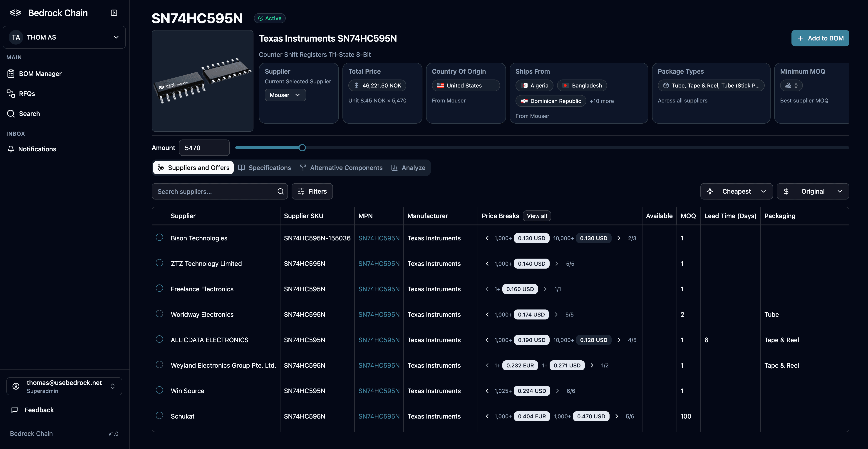Viewport: 868px width, 449px height.
Task: Click the Bedrock Chain logo icon
Action: point(15,13)
